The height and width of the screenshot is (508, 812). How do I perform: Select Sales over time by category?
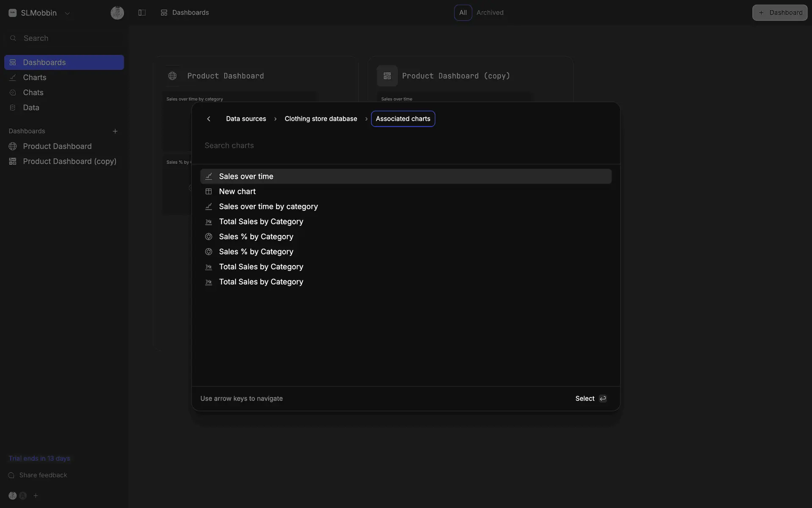(x=268, y=207)
